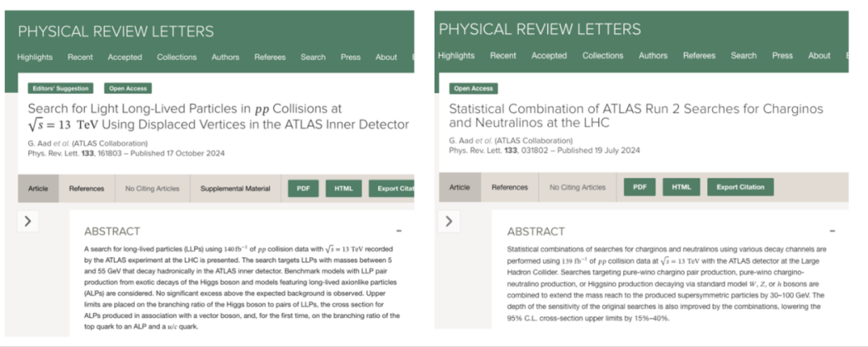This screenshot has width=868, height=347.
Task: Click the Search link in left navigation
Action: [313, 57]
